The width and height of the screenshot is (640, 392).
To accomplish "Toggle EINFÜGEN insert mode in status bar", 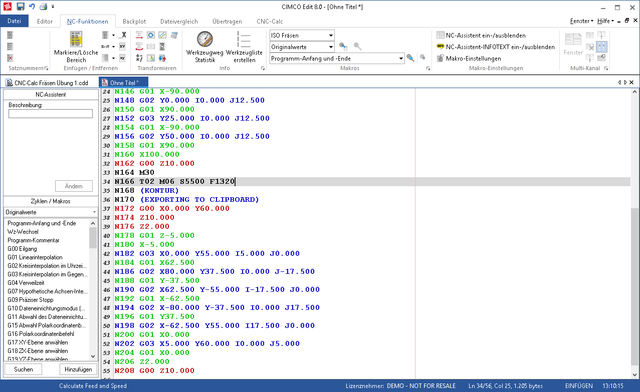I will point(579,385).
